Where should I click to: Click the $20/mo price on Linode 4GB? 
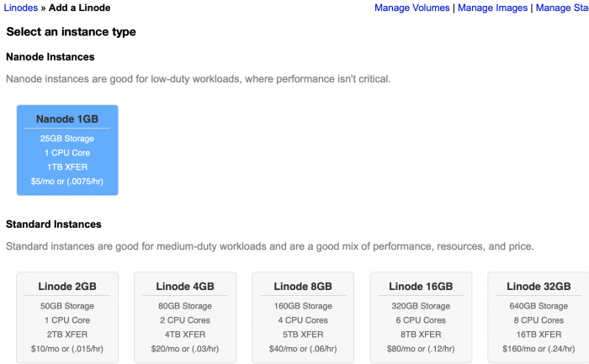tap(185, 348)
